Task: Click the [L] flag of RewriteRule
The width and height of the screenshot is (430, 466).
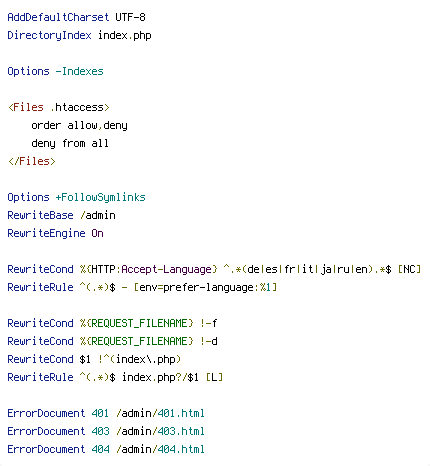Action: click(x=214, y=377)
